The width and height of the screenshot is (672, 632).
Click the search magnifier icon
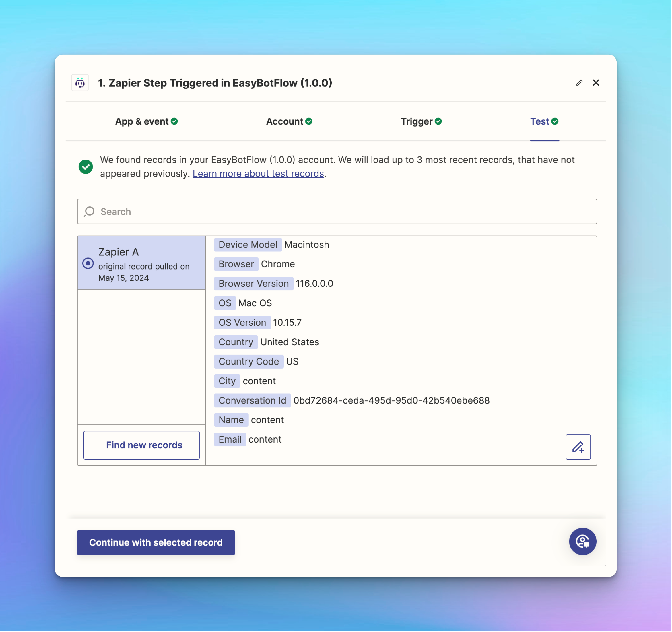pos(89,212)
